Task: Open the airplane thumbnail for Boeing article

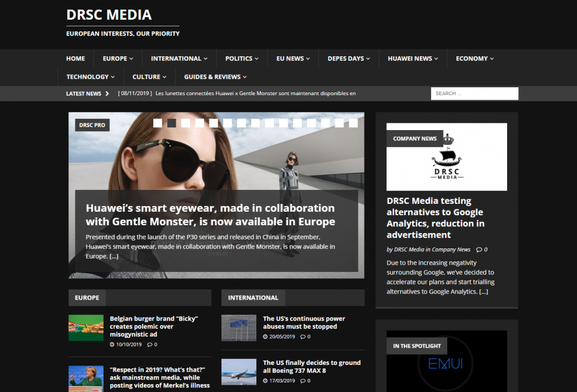Action: [x=239, y=372]
